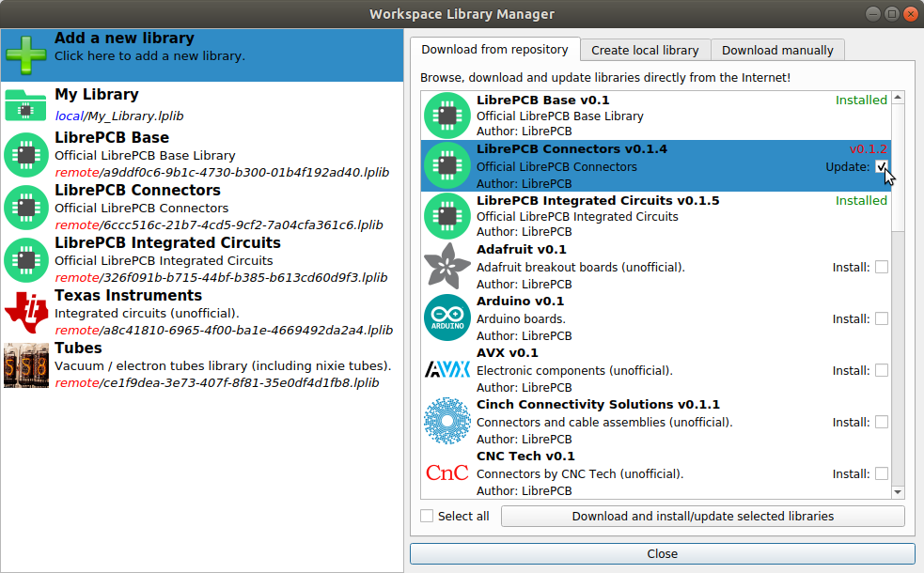924x573 pixels.
Task: Click the repository list scroll down arrow
Action: coord(898,491)
